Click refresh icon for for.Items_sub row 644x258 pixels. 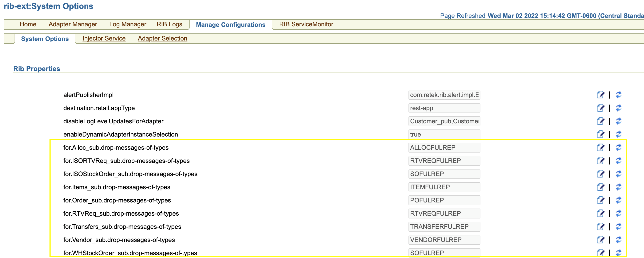619,187
